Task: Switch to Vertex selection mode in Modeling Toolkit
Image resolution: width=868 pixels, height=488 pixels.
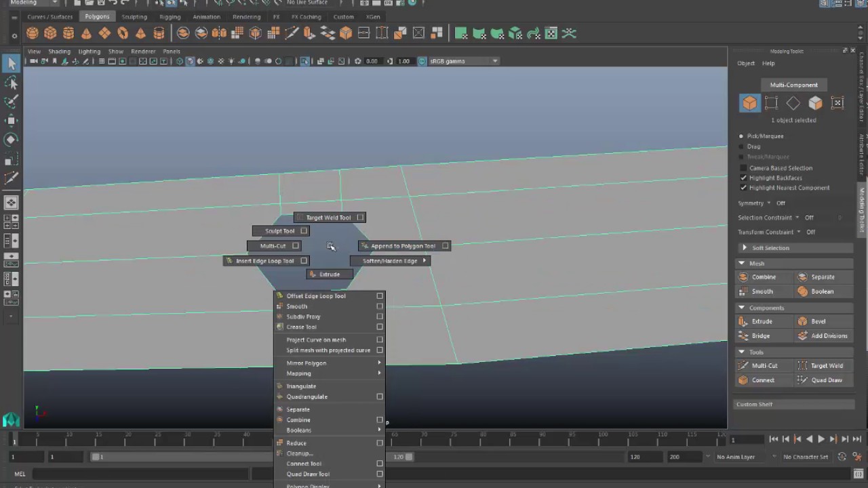Action: point(771,103)
